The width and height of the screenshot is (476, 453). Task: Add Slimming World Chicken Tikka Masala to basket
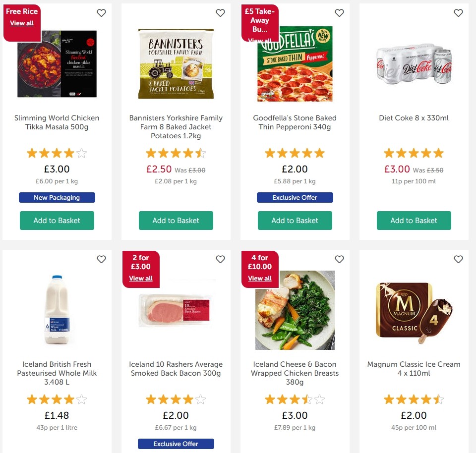pos(57,221)
